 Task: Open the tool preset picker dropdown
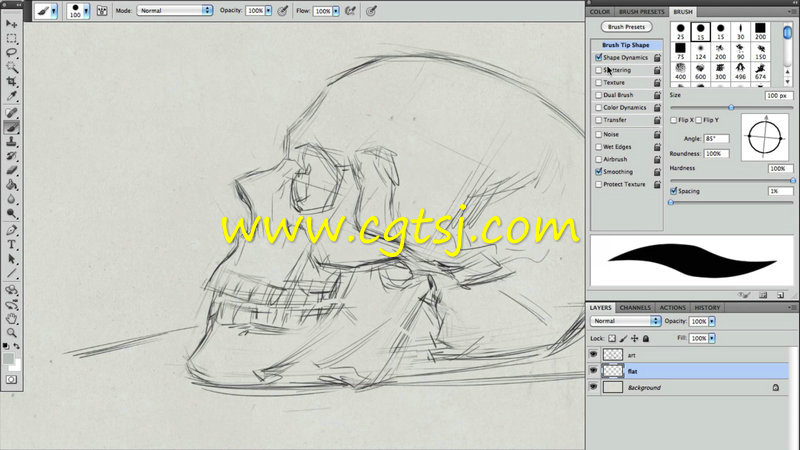coord(54,10)
